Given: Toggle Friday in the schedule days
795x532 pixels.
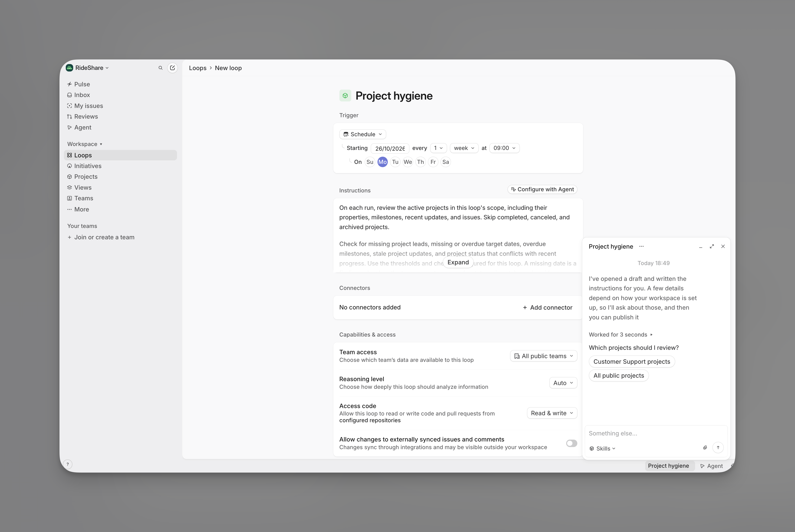Looking at the screenshot, I should [433, 162].
